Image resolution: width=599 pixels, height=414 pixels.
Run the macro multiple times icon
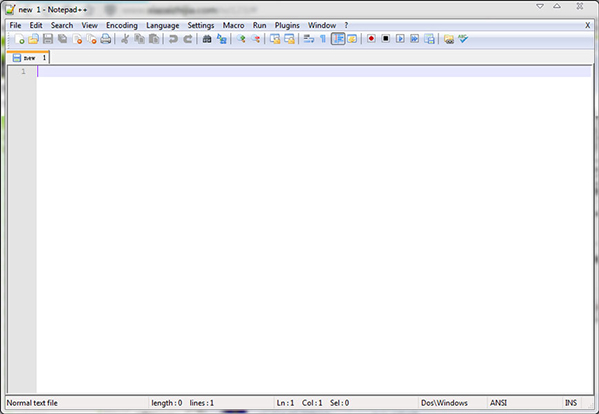415,39
